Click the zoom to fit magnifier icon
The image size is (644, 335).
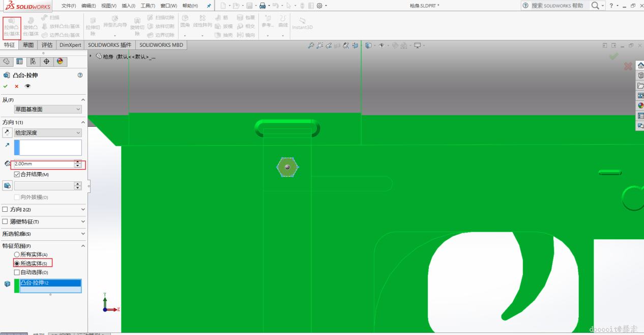pyautogui.click(x=311, y=46)
